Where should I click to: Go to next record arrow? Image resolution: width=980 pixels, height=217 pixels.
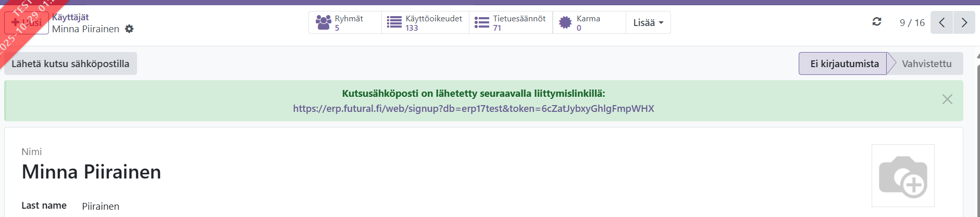964,22
